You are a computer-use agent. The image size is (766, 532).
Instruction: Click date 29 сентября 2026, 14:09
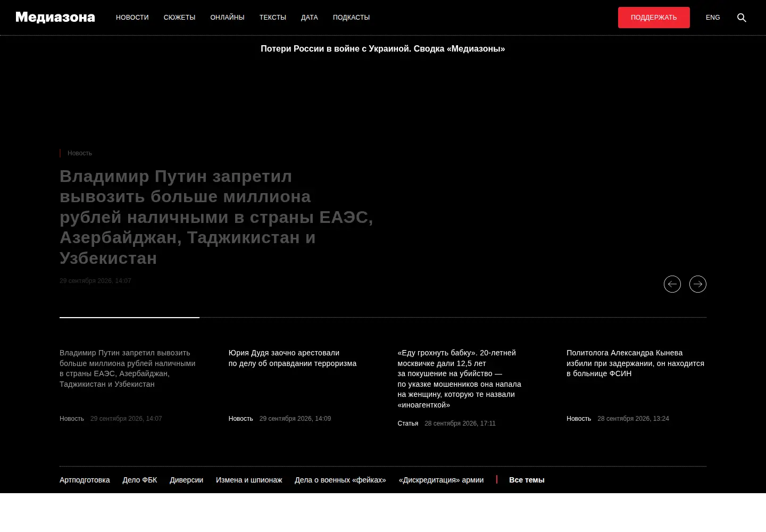[x=295, y=419]
